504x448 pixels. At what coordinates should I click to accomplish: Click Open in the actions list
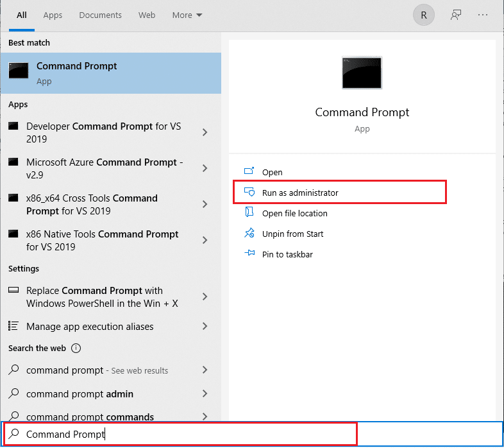click(x=272, y=172)
